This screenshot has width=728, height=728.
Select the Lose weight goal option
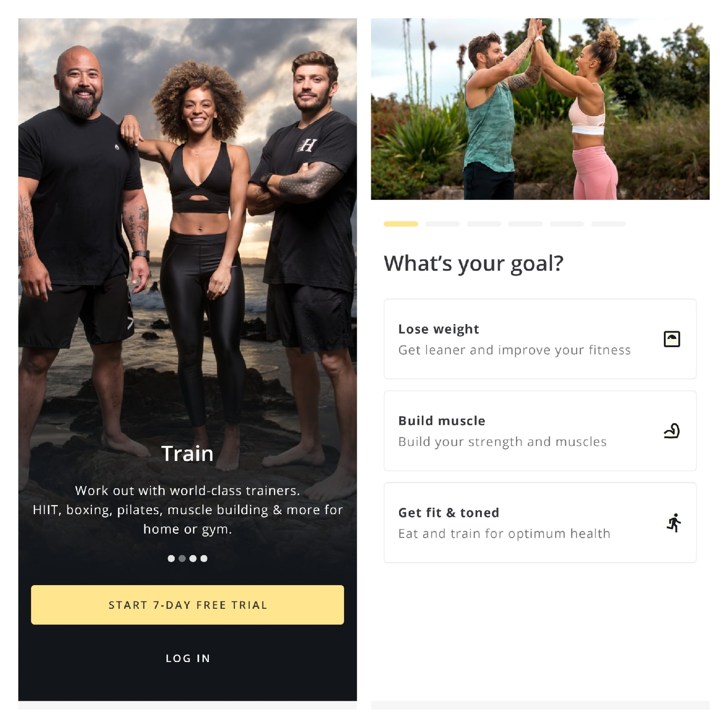[540, 339]
